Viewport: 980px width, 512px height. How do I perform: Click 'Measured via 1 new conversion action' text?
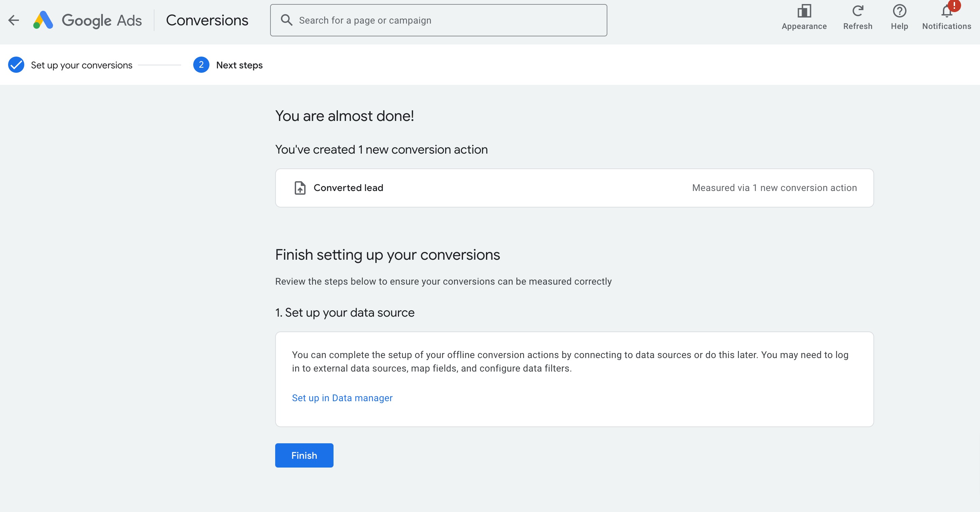pos(774,188)
